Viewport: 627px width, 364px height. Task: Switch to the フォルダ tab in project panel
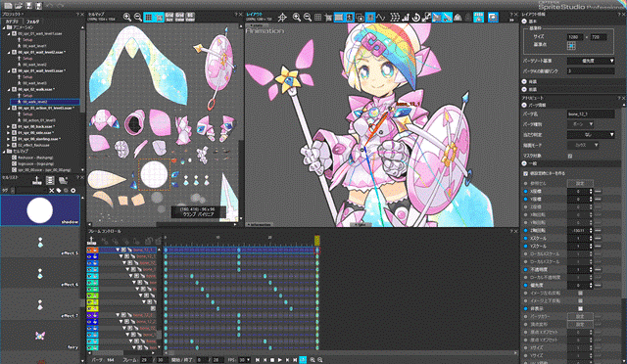pyautogui.click(x=32, y=22)
